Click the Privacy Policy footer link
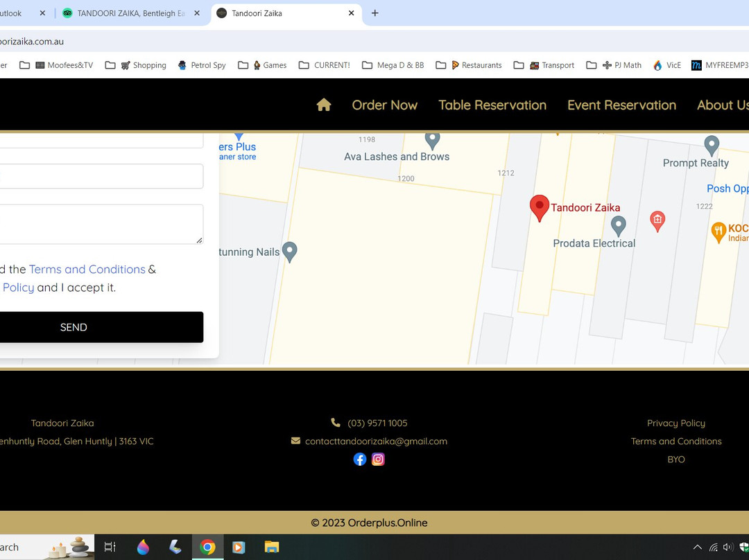Screen dimensions: 749x560 (675, 423)
